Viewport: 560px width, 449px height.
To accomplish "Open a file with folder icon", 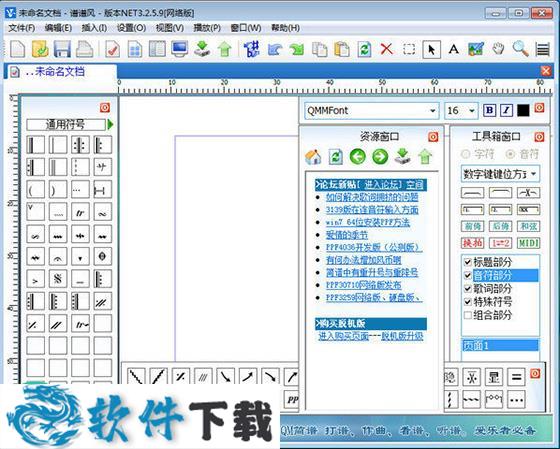I will [40, 49].
